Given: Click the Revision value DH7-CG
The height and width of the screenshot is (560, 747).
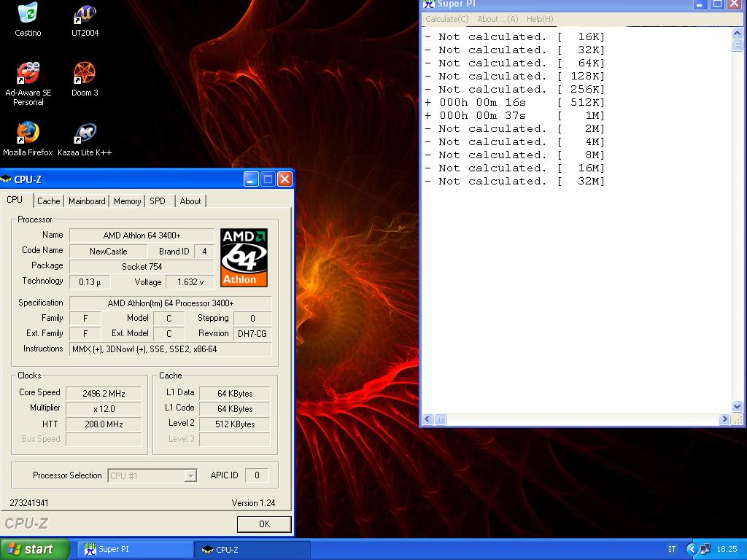Looking at the screenshot, I should [x=252, y=333].
